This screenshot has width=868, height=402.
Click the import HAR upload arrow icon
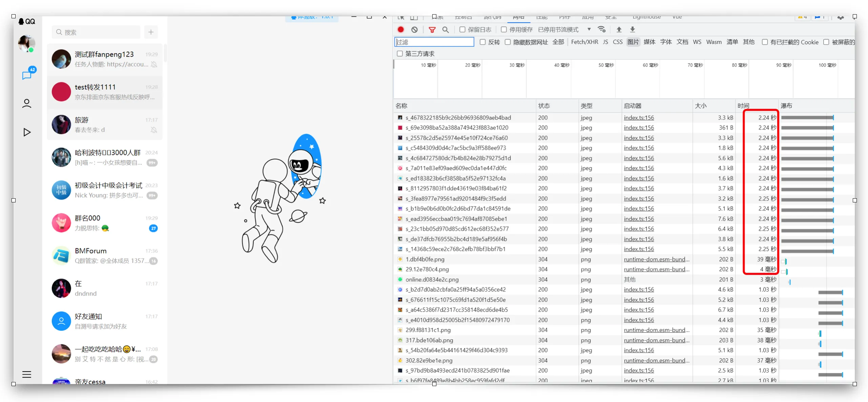click(x=619, y=29)
